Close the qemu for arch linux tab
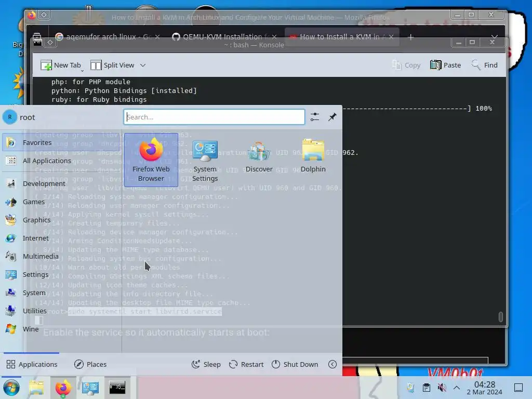The height and width of the screenshot is (399, 532). (157, 37)
